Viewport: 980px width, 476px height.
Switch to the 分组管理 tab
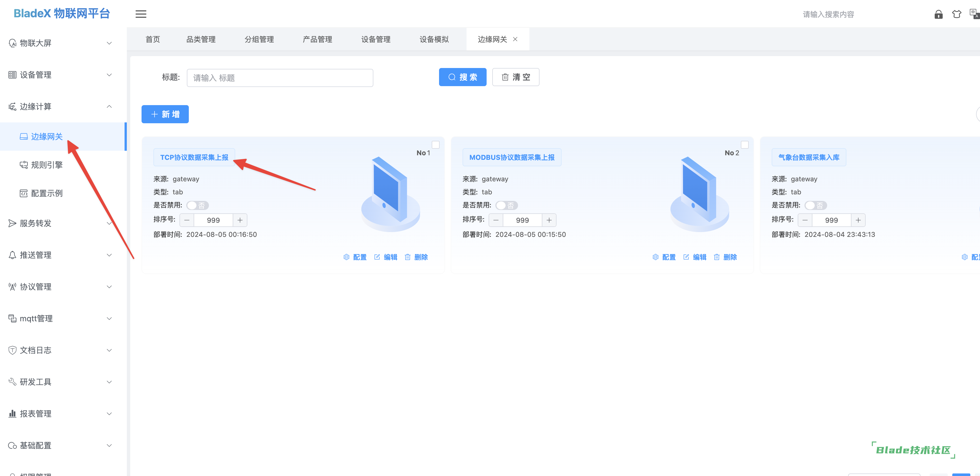click(259, 39)
